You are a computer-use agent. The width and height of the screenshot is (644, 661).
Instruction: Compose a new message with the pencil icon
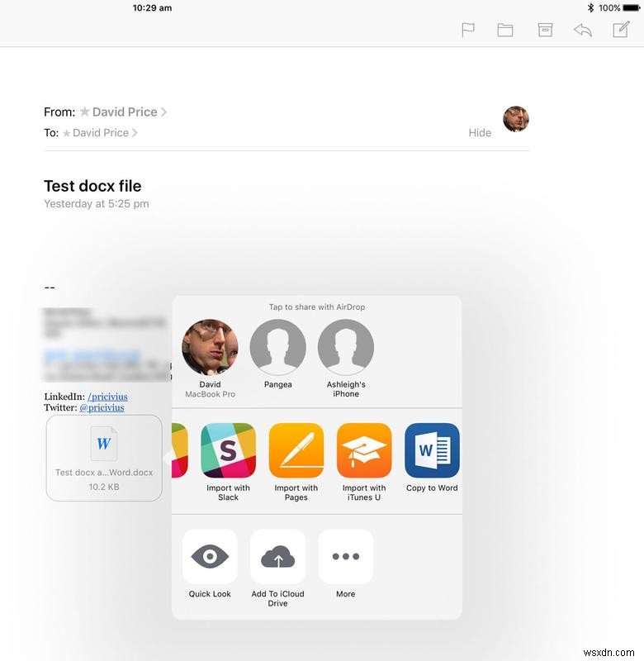621,29
